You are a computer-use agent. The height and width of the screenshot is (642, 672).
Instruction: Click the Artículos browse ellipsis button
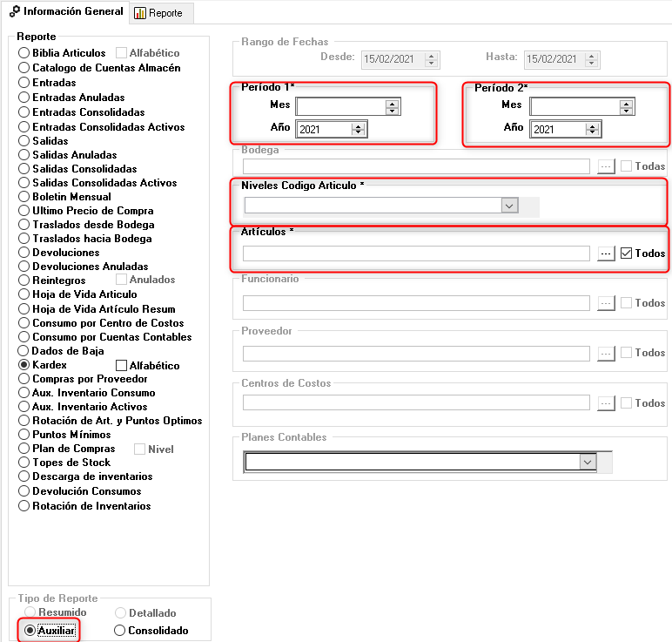607,253
